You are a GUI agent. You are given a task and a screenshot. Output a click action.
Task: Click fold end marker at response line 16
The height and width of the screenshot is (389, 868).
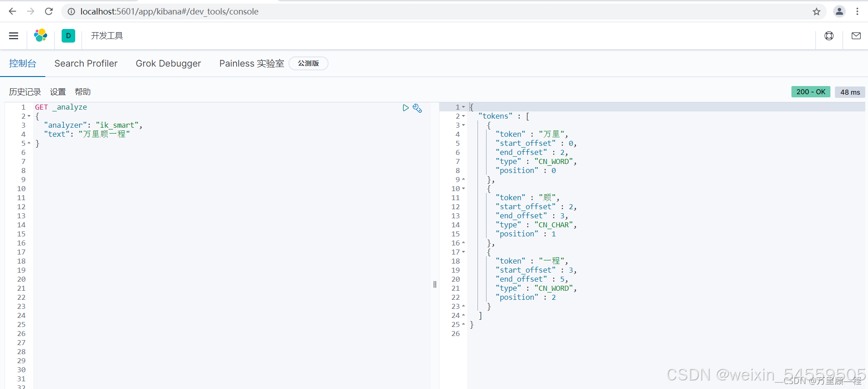click(463, 243)
